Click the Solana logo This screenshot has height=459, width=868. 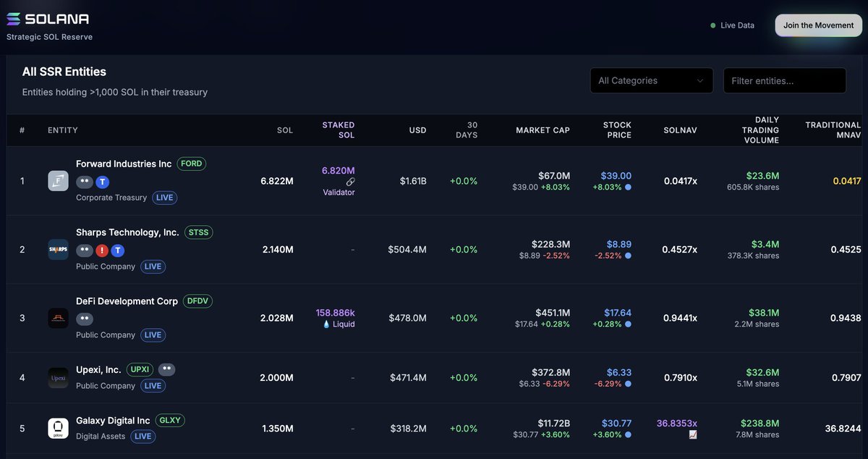tap(48, 19)
